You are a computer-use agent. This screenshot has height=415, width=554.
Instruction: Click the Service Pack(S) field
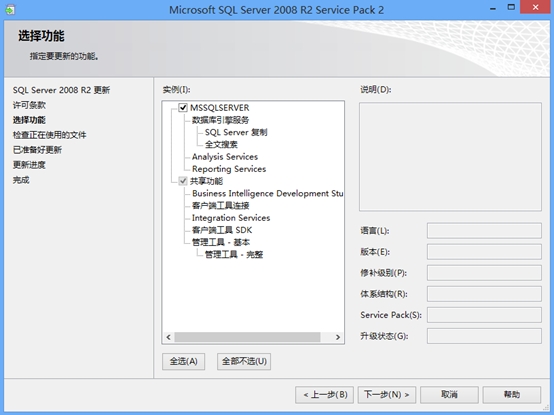click(x=484, y=315)
